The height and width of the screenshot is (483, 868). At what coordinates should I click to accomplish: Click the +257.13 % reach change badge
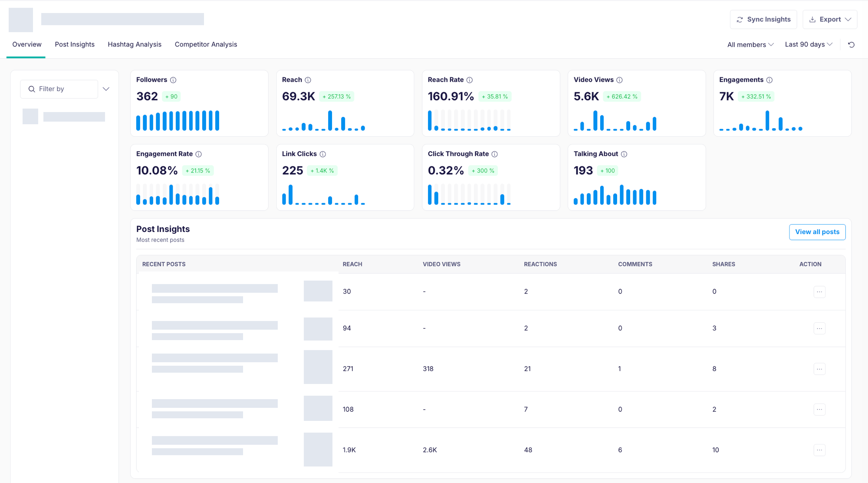[336, 96]
